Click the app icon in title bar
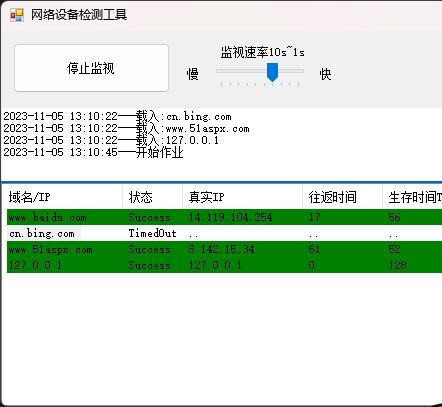The image size is (442, 407). pos(17,15)
